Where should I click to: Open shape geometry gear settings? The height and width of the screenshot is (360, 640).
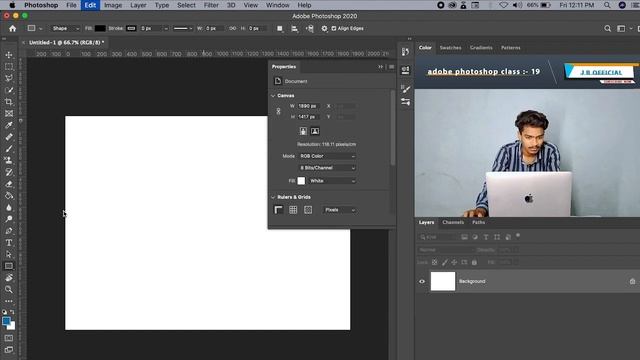[324, 29]
